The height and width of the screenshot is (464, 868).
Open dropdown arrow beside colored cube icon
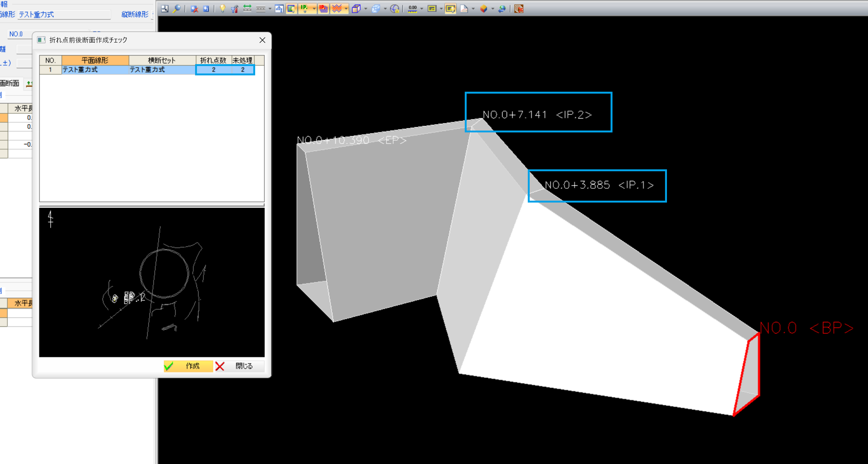tap(493, 9)
